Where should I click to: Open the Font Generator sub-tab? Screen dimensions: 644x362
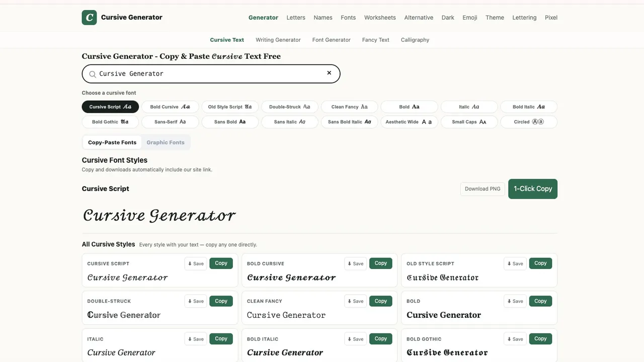(332, 40)
